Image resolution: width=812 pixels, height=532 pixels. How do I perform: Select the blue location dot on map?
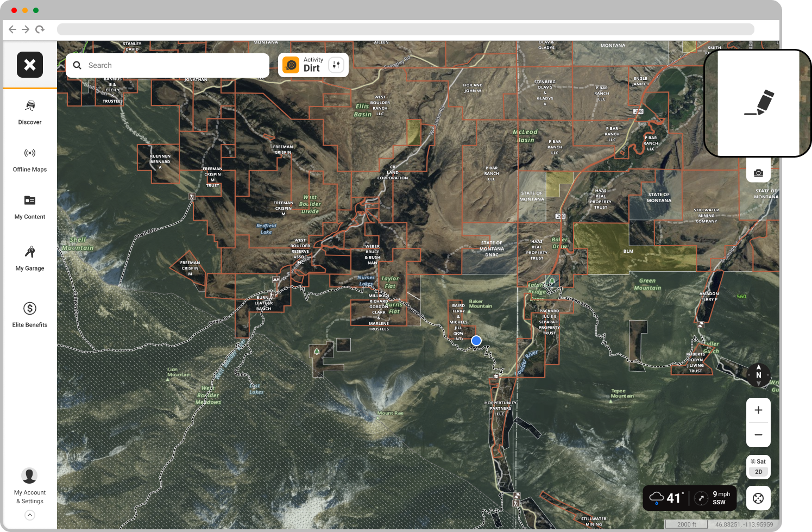(x=476, y=341)
